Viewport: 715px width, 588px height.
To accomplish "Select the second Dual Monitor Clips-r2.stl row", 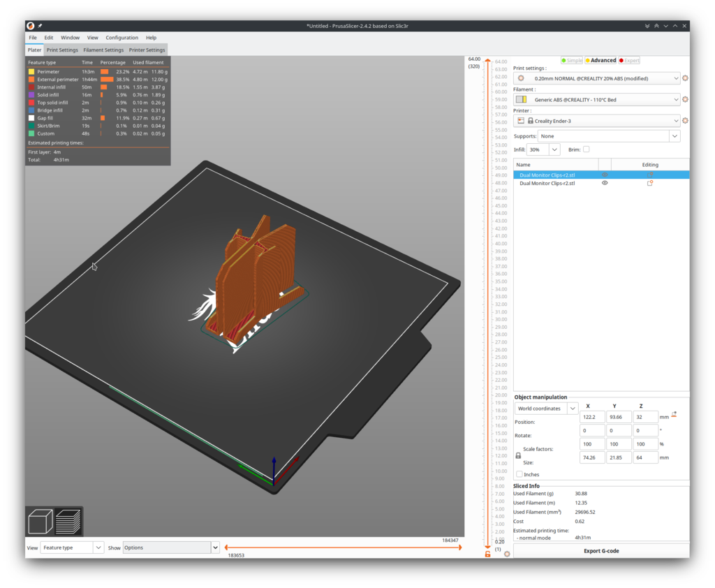I will (x=601, y=183).
